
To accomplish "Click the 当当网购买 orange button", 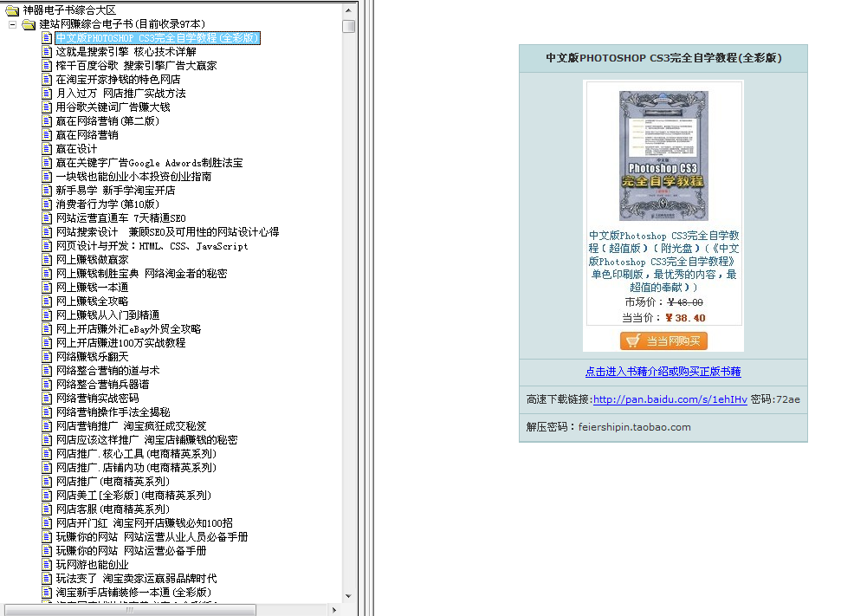I will [663, 340].
